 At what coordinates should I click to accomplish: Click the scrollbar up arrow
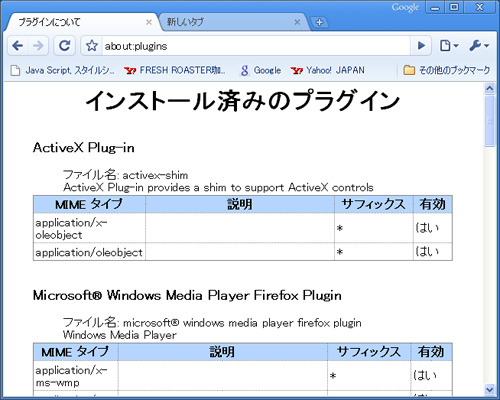click(x=489, y=89)
